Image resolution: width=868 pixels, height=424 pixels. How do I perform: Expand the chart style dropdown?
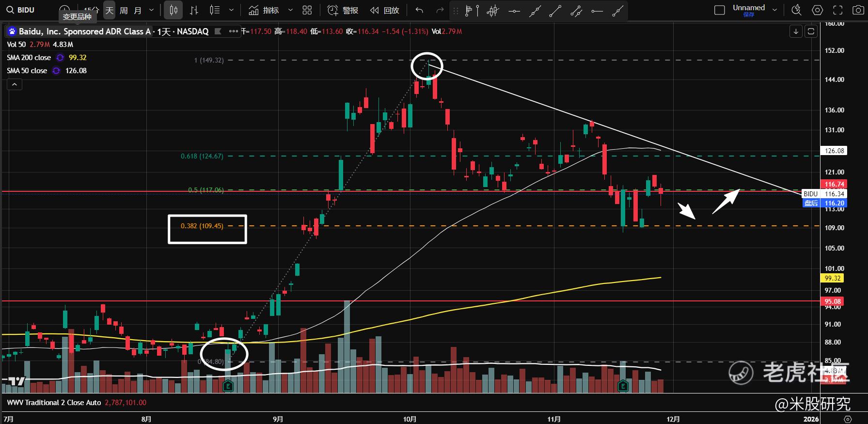click(232, 10)
